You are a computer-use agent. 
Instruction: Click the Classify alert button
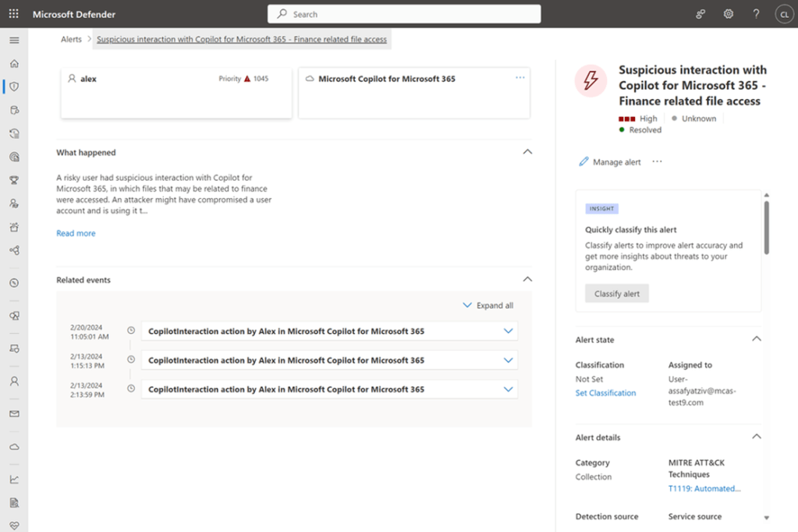(x=616, y=293)
